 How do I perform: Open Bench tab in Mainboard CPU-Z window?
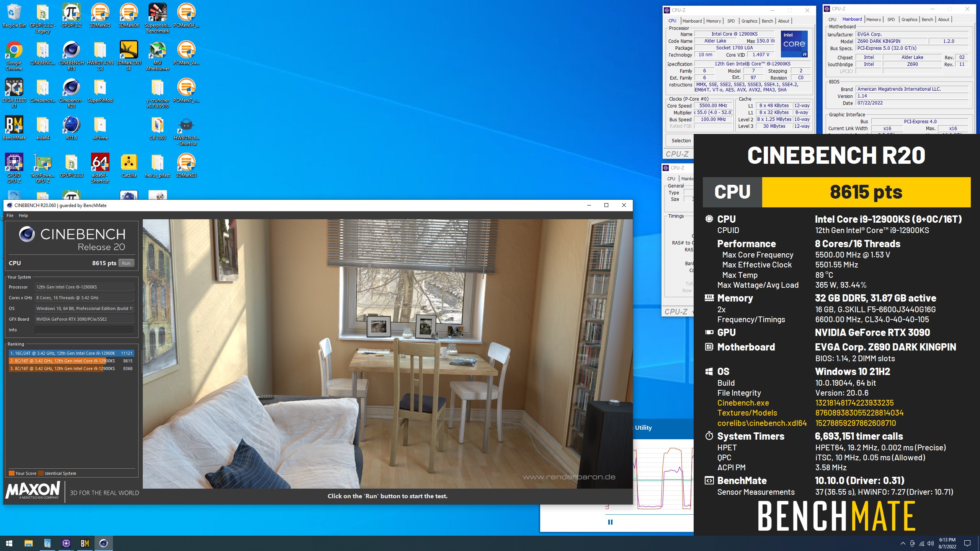tap(927, 20)
